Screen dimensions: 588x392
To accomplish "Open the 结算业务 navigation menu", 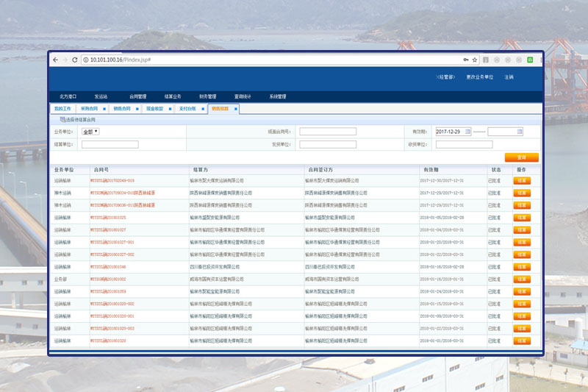I will coord(173,96).
